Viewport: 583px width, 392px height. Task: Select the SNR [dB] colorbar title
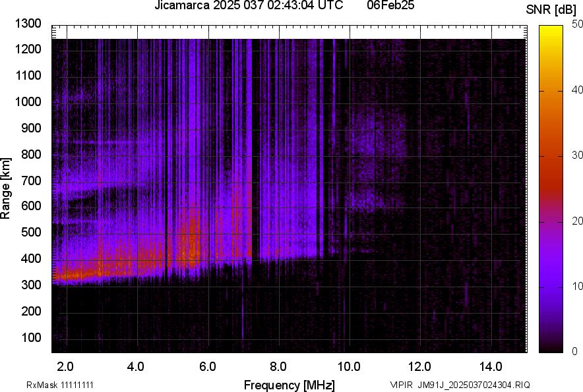pyautogui.click(x=551, y=9)
